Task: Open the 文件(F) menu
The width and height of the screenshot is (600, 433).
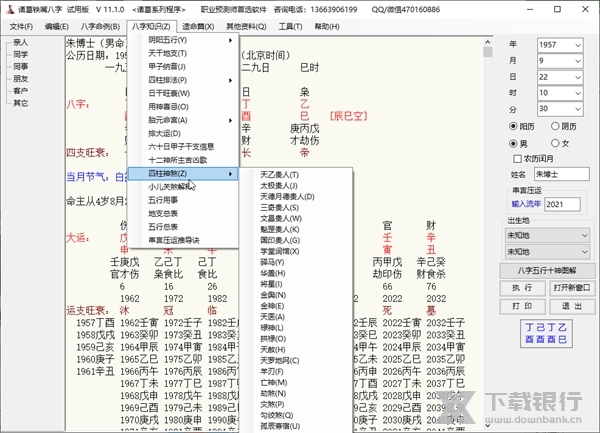Action: [x=21, y=26]
